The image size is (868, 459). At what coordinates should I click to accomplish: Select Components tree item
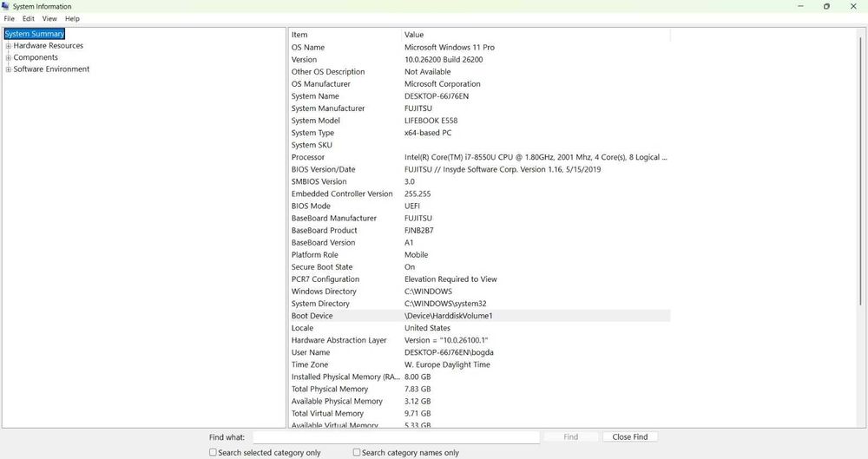[36, 57]
